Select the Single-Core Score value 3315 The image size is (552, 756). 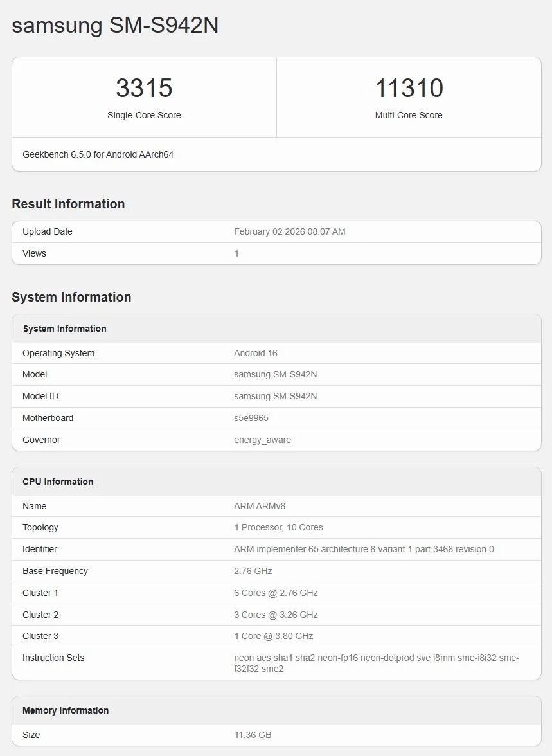[x=144, y=89]
